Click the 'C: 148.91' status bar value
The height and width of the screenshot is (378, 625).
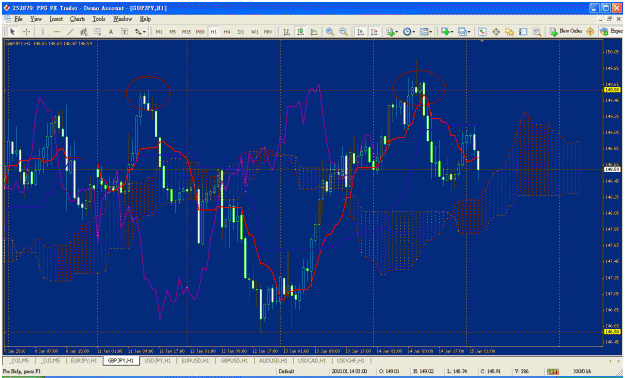[491, 372]
